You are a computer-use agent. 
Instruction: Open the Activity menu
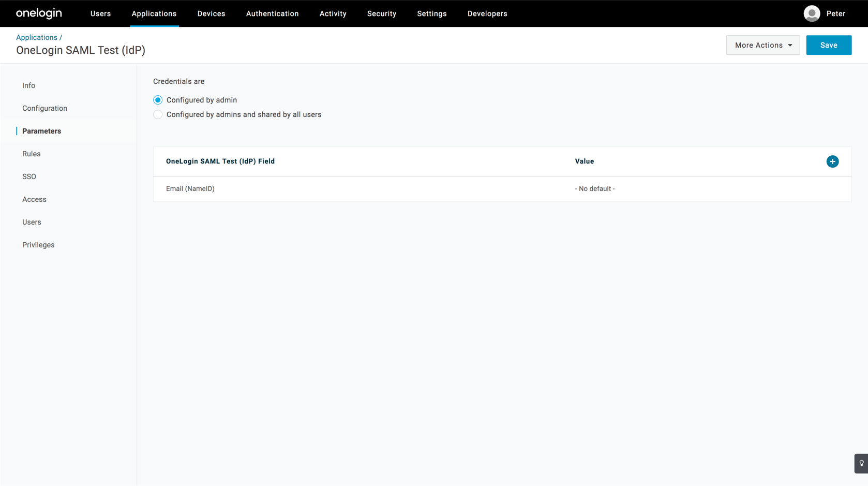click(x=333, y=13)
